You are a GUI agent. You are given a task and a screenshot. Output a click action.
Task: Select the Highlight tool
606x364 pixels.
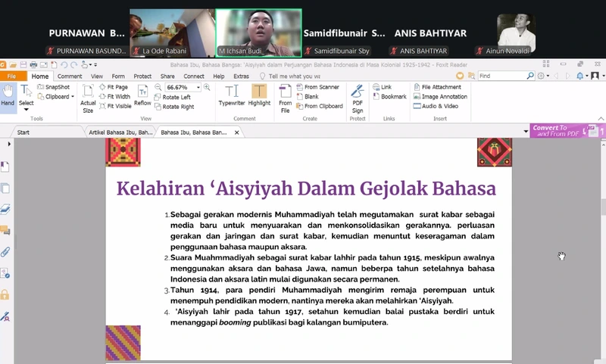[x=259, y=95]
